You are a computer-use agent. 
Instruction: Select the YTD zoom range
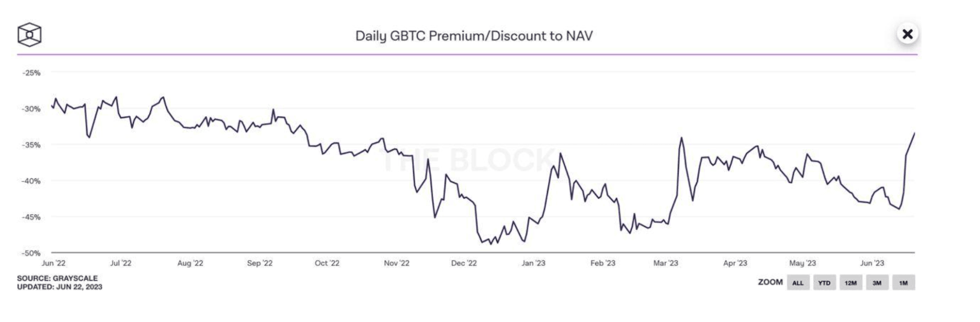click(x=824, y=283)
